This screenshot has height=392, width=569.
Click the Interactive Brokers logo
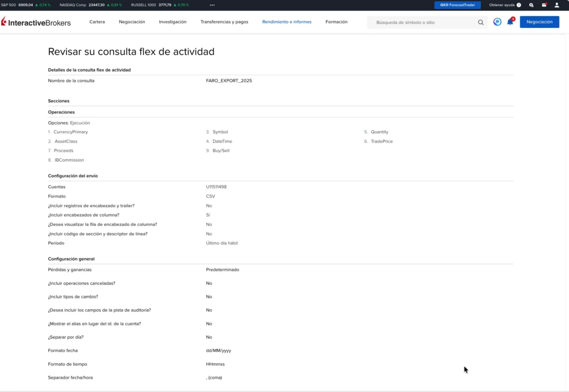[x=36, y=22]
